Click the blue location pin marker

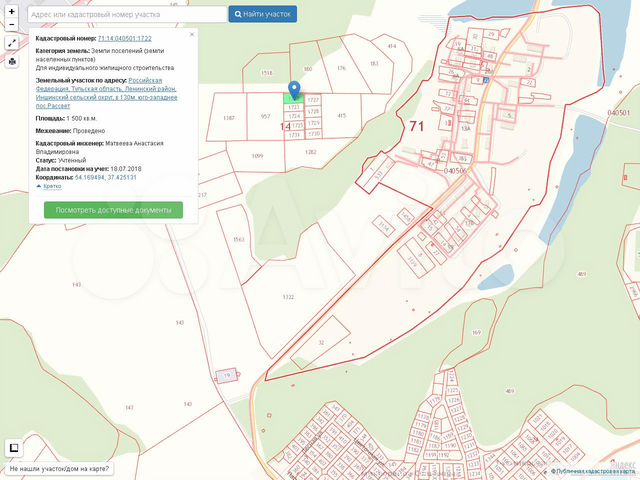coord(294,90)
